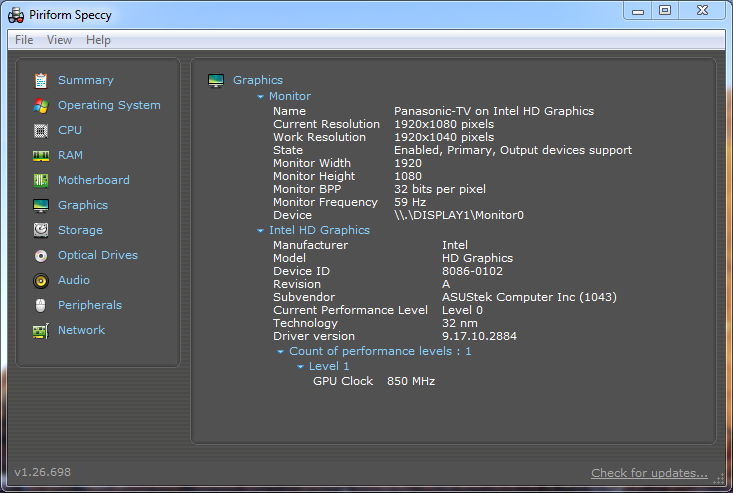Select the Optical Drives disc icon
Screen dimensions: 733x493
pyautogui.click(x=41, y=255)
